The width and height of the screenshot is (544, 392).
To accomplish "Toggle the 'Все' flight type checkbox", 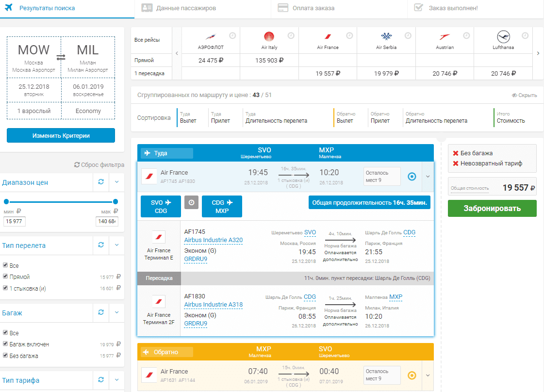I will tap(5, 265).
